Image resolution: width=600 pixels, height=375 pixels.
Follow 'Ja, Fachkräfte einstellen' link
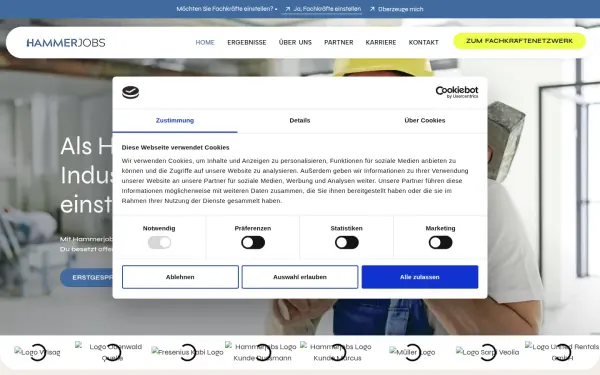coord(327,9)
